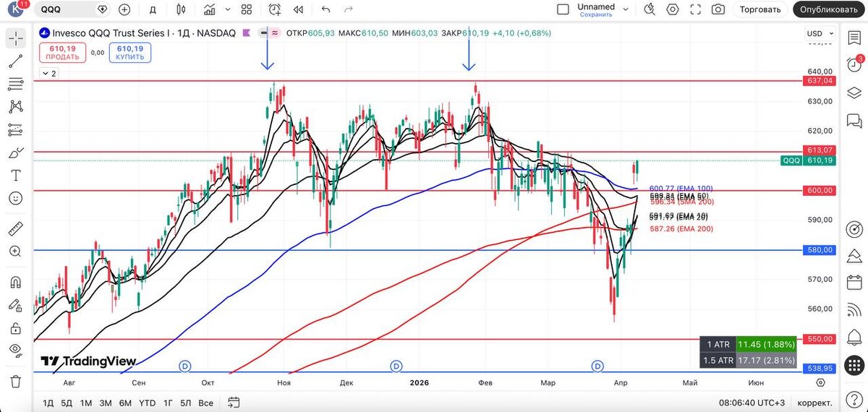Open the candlestick chart type selector

click(181, 9)
